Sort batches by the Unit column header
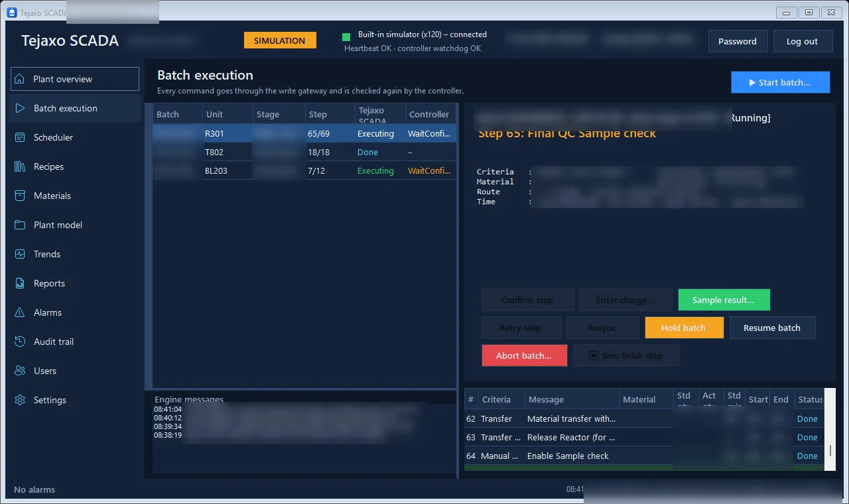The width and height of the screenshot is (849, 504). [x=228, y=114]
